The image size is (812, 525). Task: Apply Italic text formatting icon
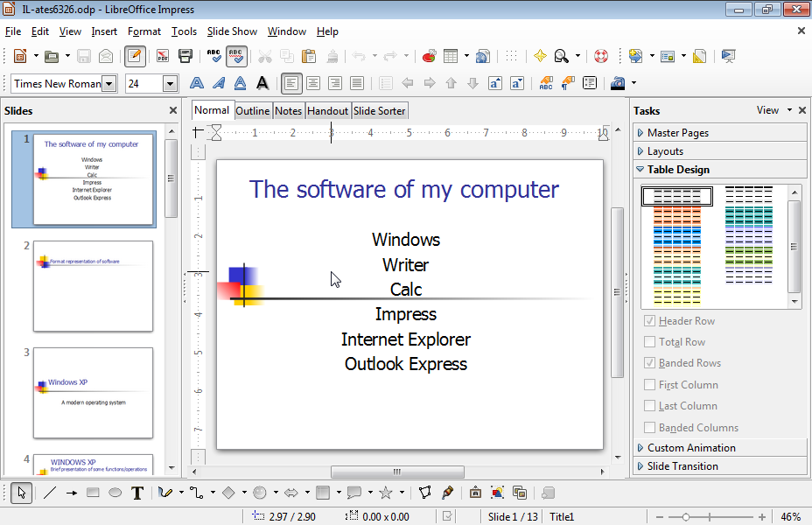point(219,83)
